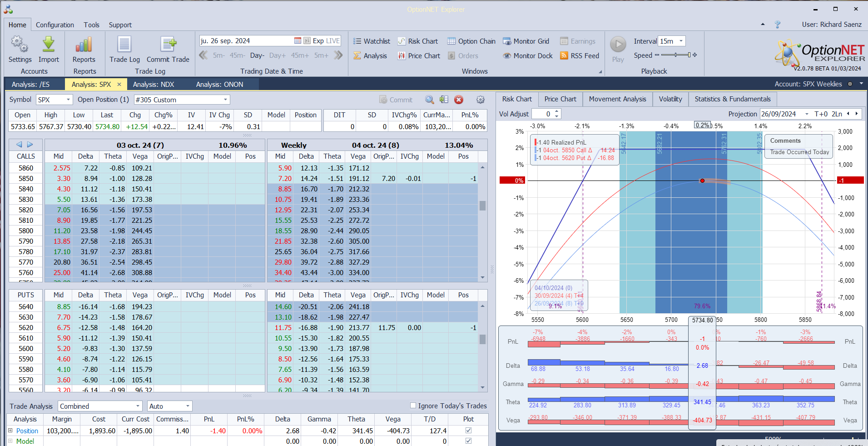Click the calls chain vertical scrollbar

point(482,206)
